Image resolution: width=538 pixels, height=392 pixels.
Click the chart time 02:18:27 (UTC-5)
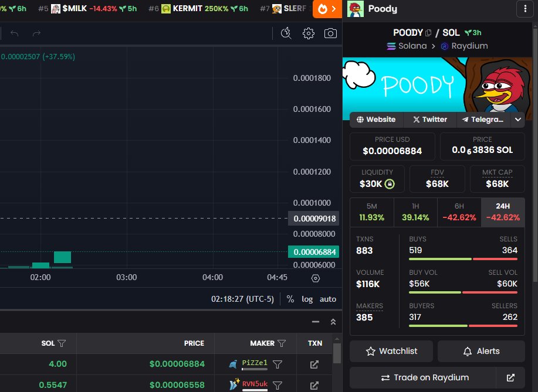pyautogui.click(x=242, y=299)
